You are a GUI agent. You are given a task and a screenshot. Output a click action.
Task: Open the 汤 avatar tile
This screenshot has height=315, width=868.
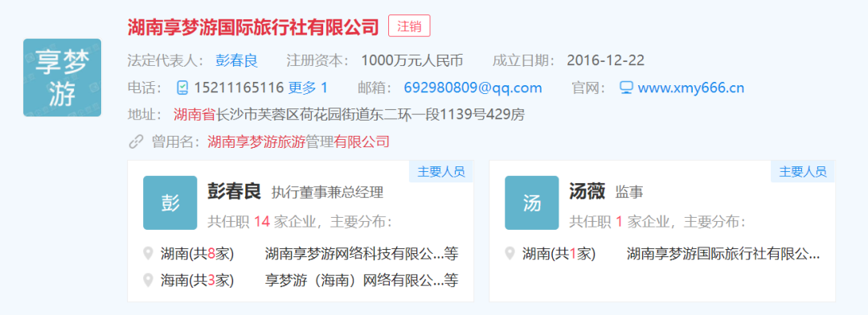tap(531, 202)
